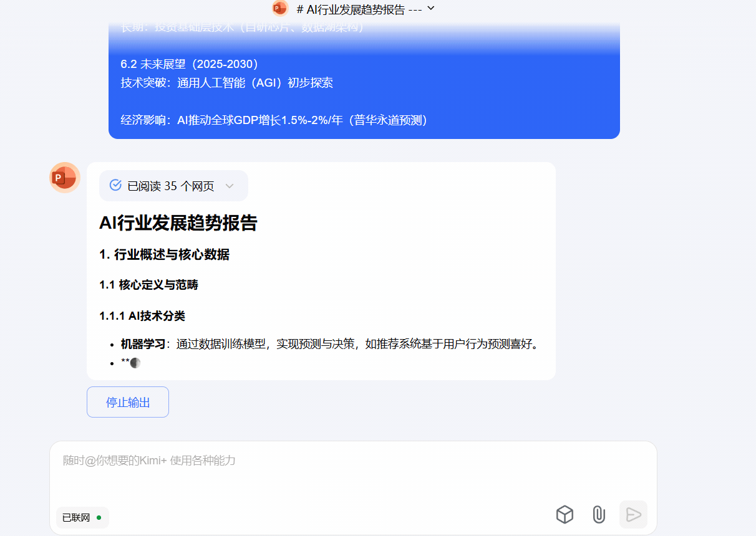756x536 pixels.
Task: Click the heading 1. 行业概述与核心数据
Action: (x=164, y=254)
